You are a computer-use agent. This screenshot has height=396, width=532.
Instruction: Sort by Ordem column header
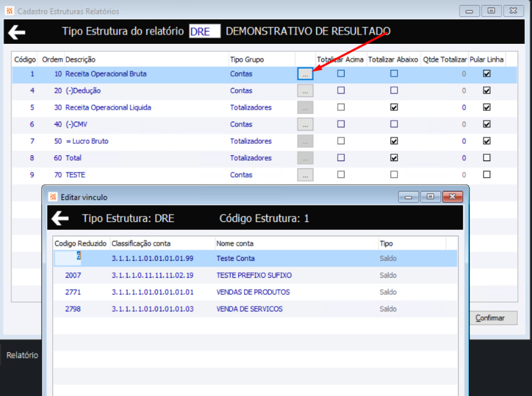tap(52, 59)
